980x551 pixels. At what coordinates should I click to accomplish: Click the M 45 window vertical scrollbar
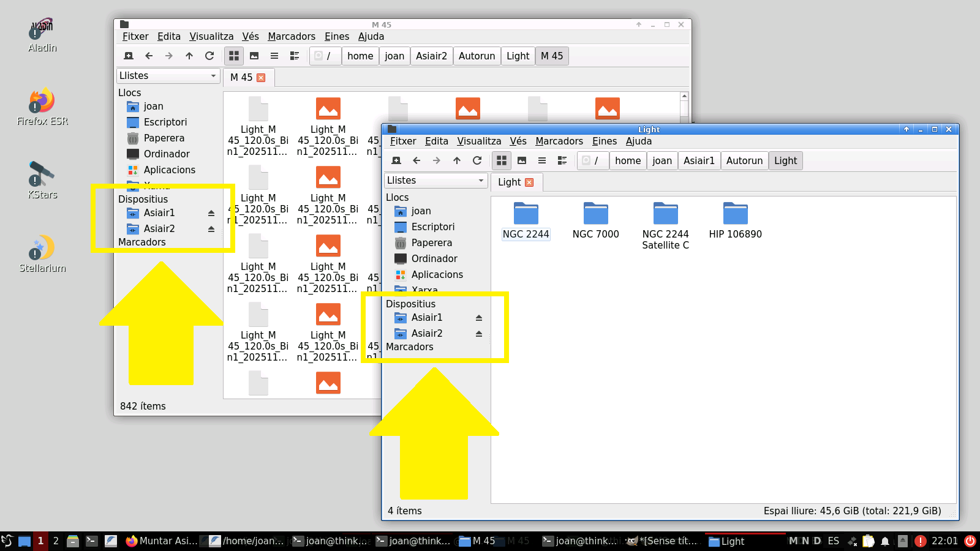coord(684,109)
